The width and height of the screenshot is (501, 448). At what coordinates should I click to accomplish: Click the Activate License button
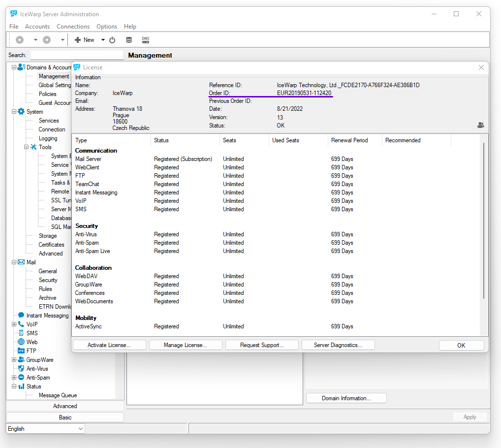tap(109, 345)
